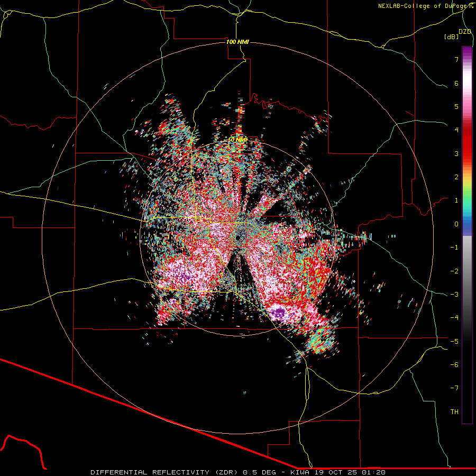Viewport: 476px width, 476px height.
Task: Click the -2 value on color scale
Action: point(454,271)
